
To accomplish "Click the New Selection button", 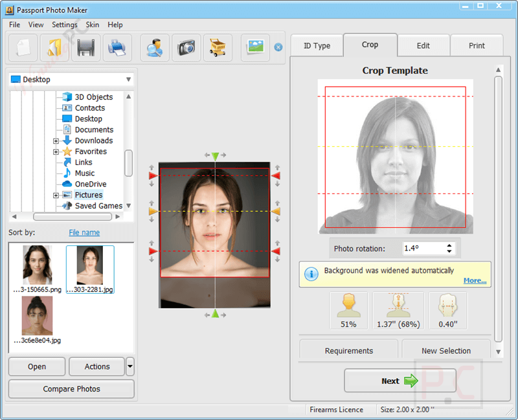I will point(446,351).
